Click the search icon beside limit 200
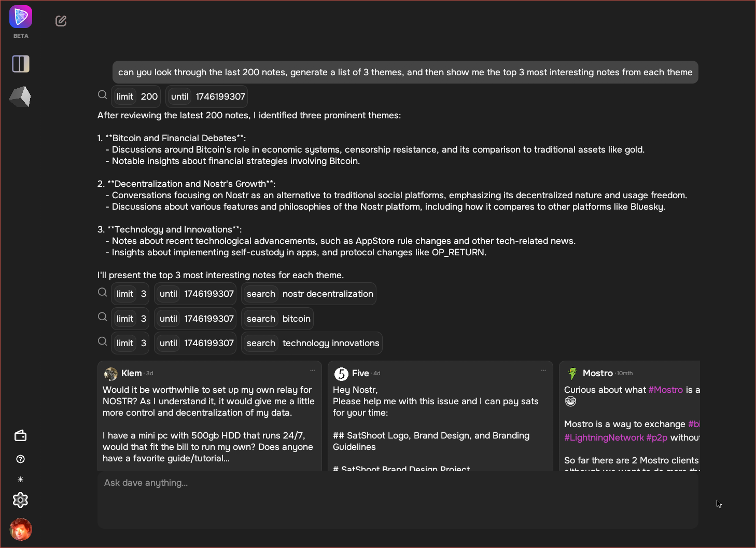This screenshot has height=548, width=756. (103, 95)
